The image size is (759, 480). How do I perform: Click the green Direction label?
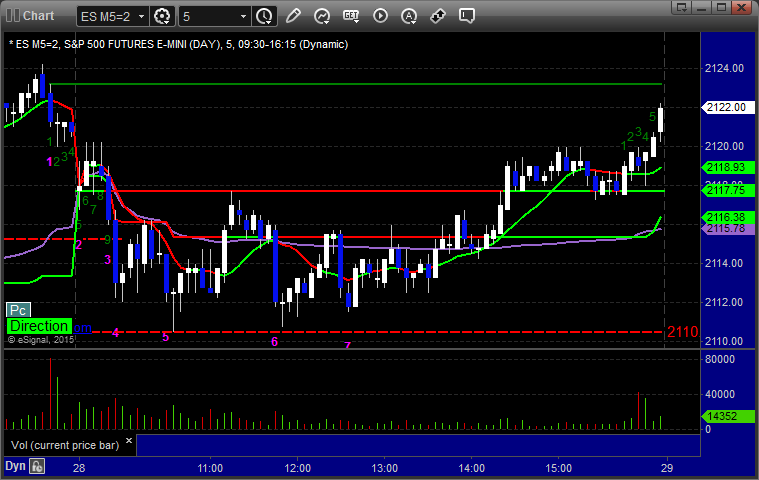click(x=39, y=326)
